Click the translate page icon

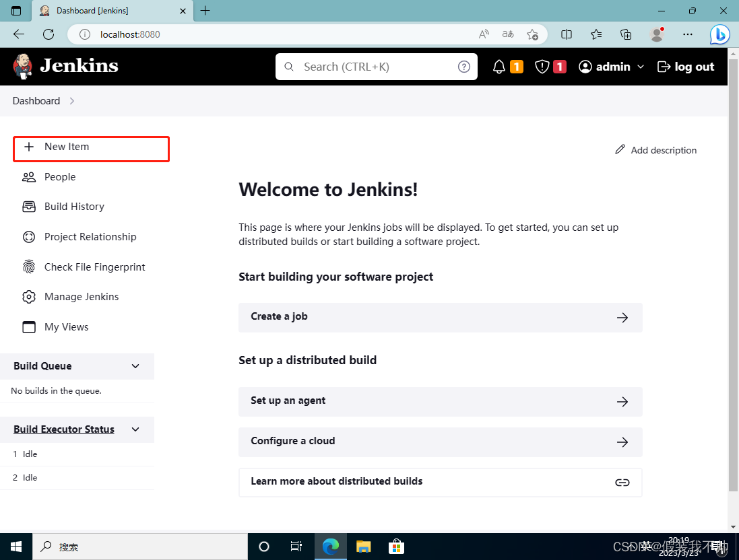(x=507, y=34)
